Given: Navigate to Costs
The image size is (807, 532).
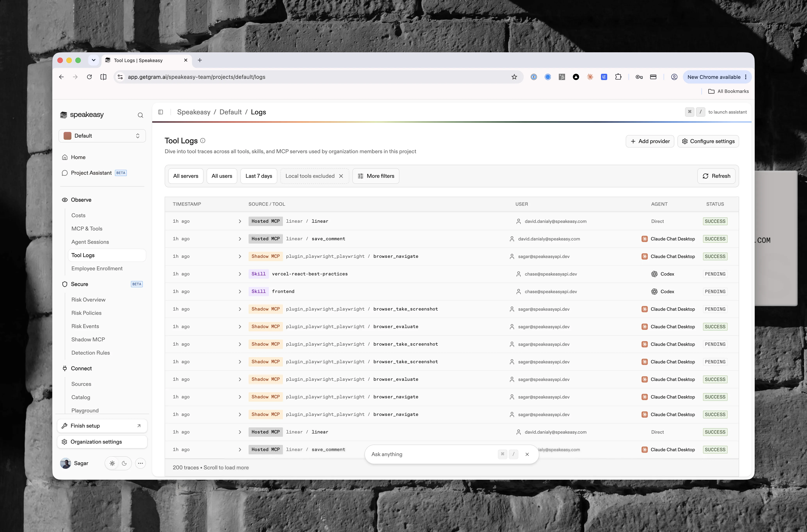Looking at the screenshot, I should [x=78, y=215].
